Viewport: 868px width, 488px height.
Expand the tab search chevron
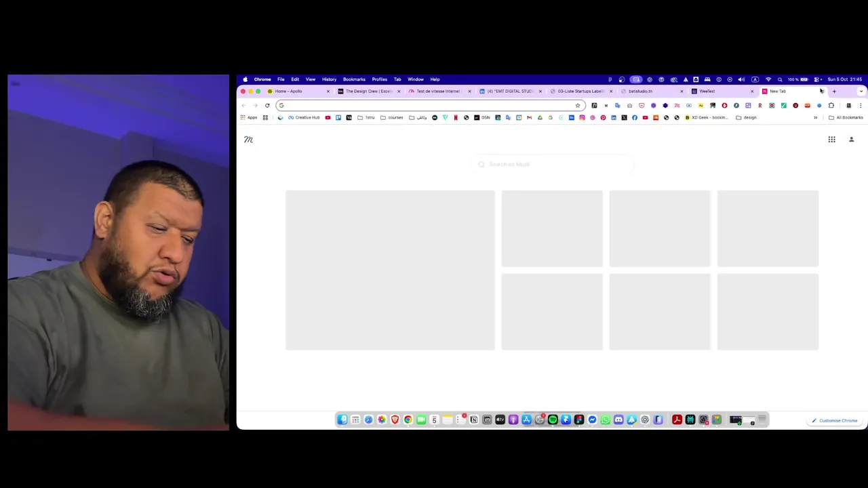tap(861, 91)
